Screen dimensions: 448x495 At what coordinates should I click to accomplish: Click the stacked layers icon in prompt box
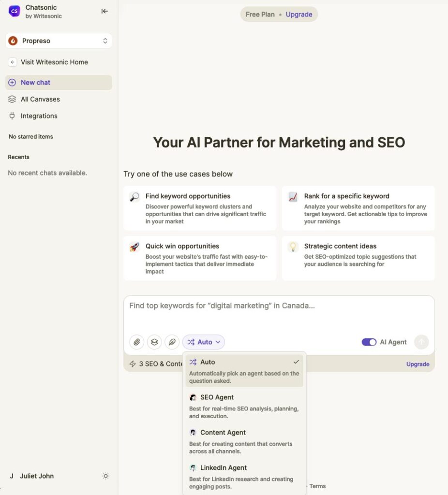(x=154, y=342)
